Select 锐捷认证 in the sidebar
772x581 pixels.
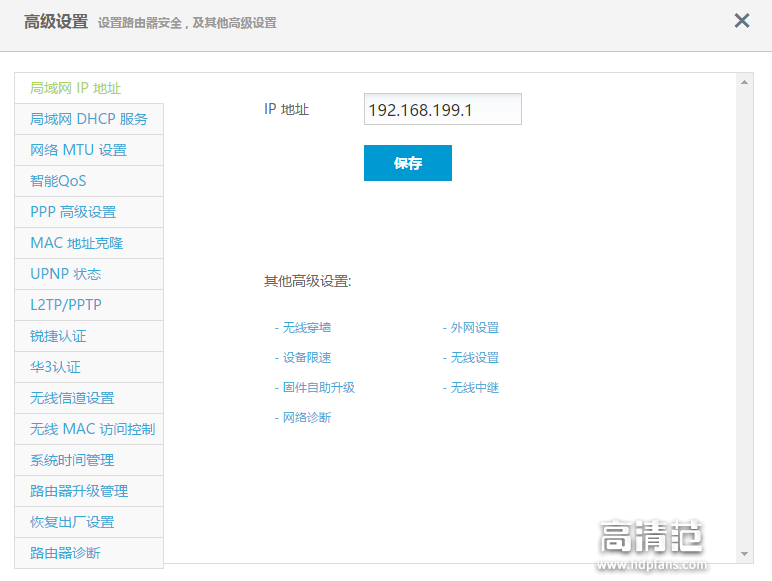point(89,336)
